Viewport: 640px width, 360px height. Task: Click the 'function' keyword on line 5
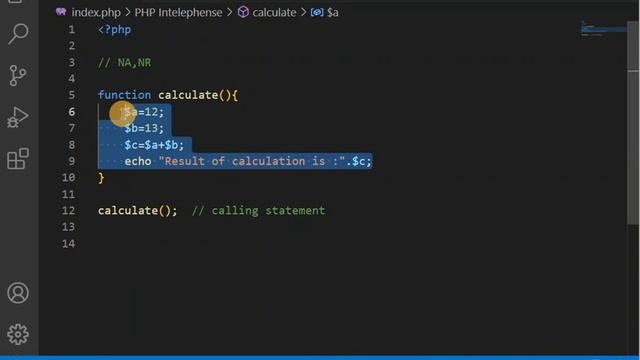coord(124,95)
